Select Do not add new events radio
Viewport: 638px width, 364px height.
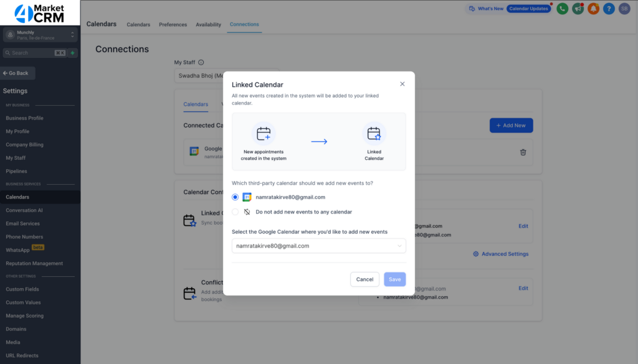[x=235, y=212]
